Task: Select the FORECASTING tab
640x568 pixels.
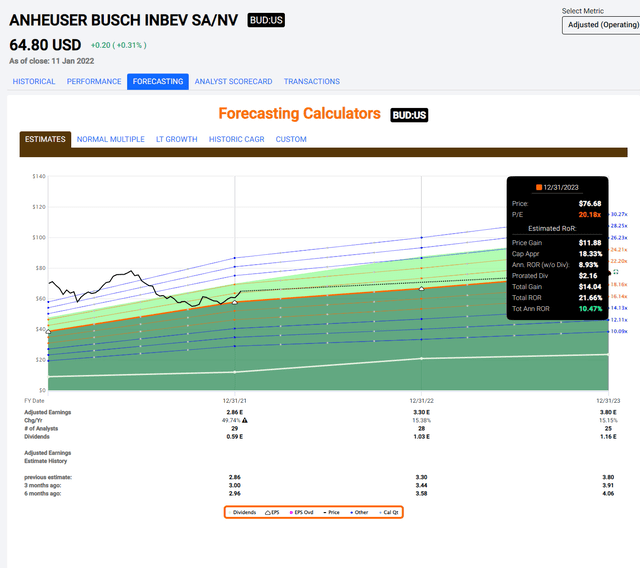Action: (x=158, y=82)
